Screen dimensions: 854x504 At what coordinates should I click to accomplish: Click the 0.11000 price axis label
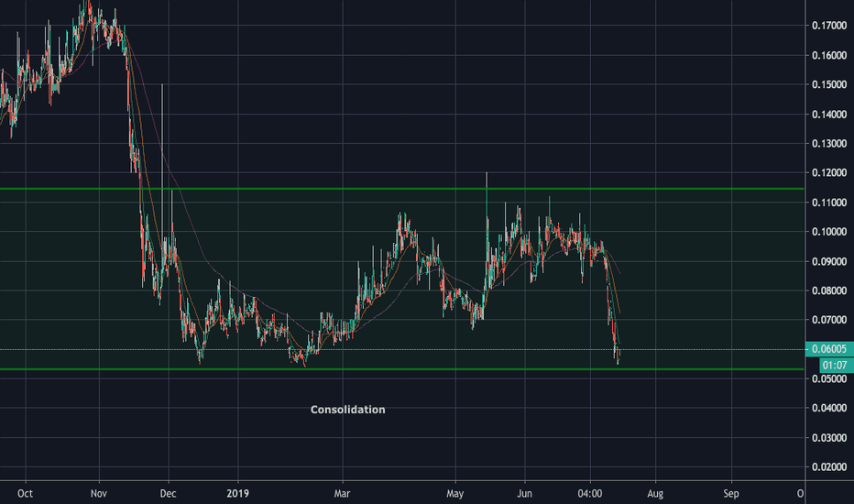(829, 203)
